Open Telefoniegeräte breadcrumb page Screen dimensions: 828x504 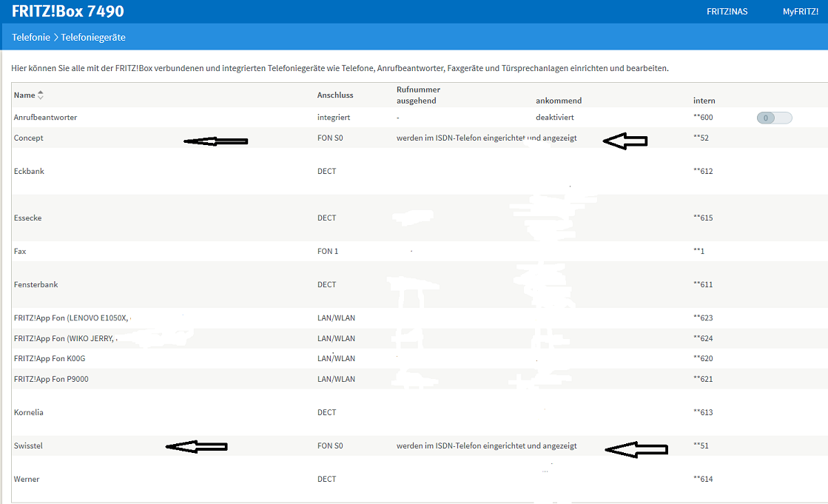click(x=93, y=38)
